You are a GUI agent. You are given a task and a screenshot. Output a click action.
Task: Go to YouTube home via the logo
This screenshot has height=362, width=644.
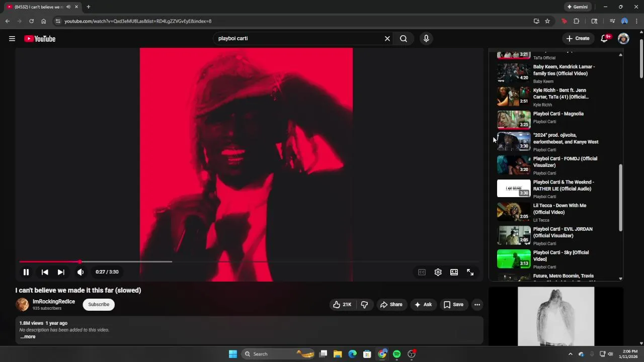pos(40,39)
